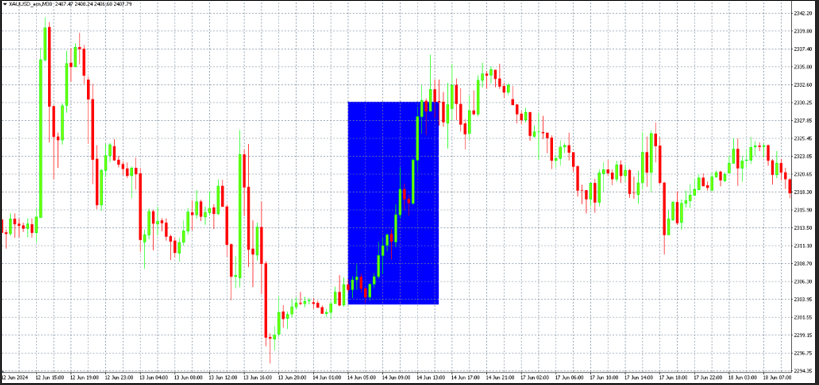Viewport: 819px width, 385px height.
Task: Click the 2332.60 price label on the scale
Action: tap(803, 85)
